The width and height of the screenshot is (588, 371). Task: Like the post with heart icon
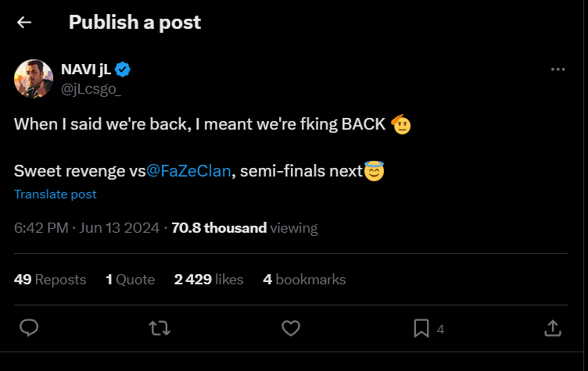(x=291, y=328)
